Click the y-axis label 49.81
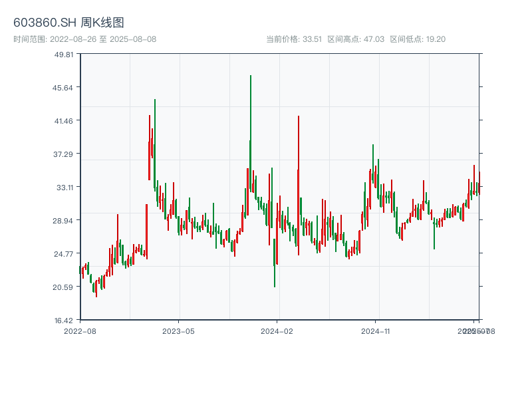Image resolution: width=532 pixels, height=399 pixels. pos(64,55)
